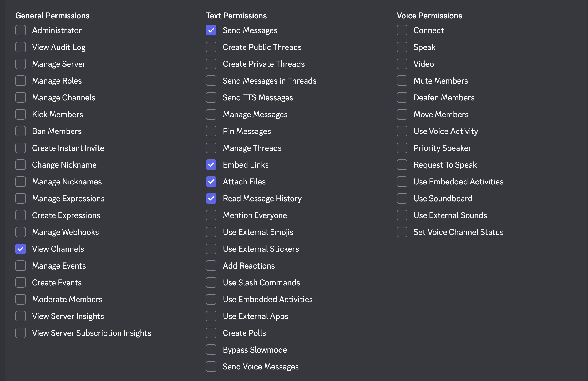Enable Priority Speaker permission

pyautogui.click(x=402, y=148)
